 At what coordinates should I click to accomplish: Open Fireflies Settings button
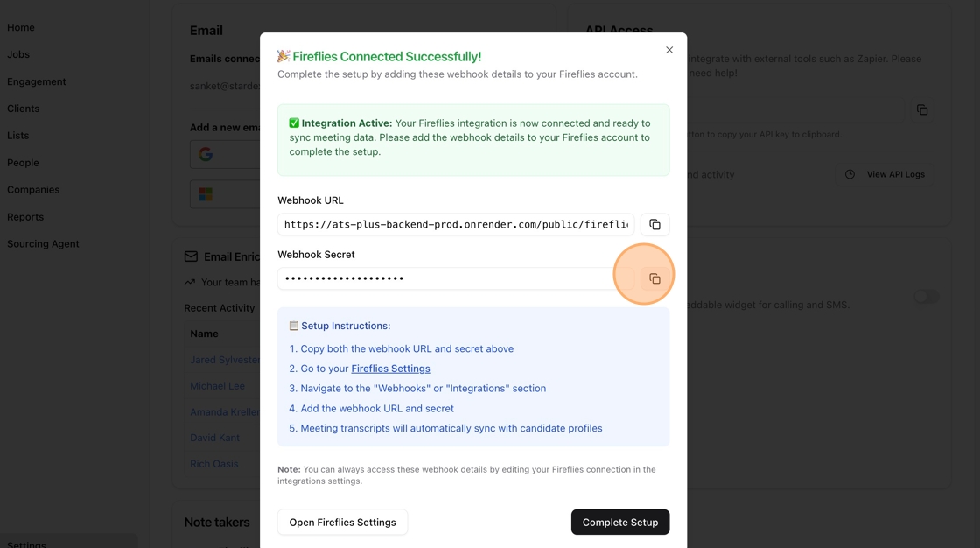click(x=342, y=523)
